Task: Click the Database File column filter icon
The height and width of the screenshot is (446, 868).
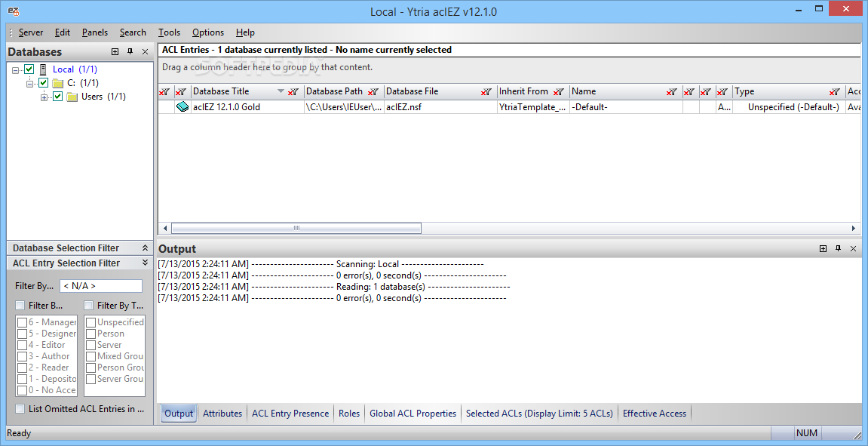Action: pos(486,92)
